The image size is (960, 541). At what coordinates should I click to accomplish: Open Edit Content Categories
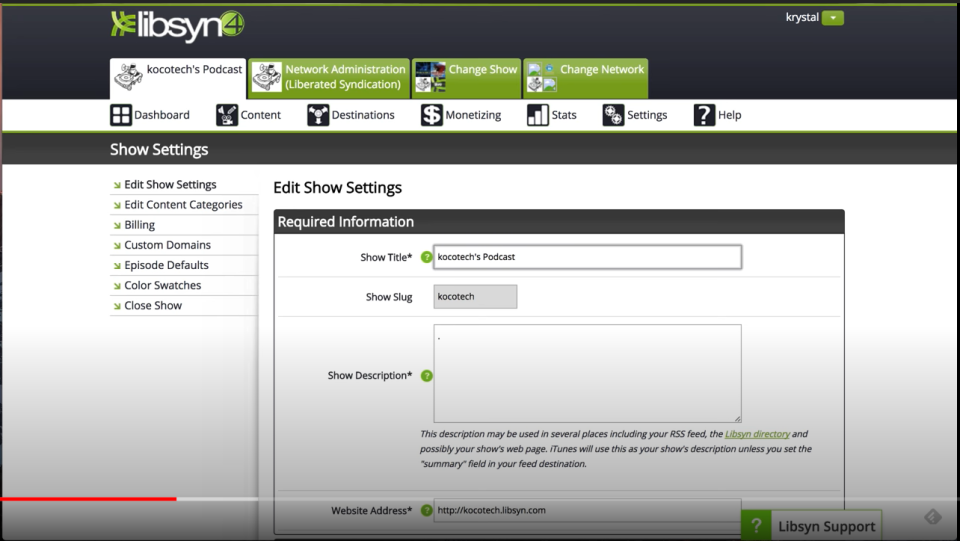click(183, 205)
